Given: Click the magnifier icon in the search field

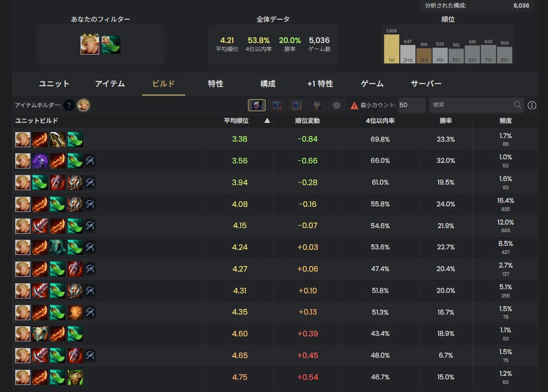Looking at the screenshot, I should [518, 105].
